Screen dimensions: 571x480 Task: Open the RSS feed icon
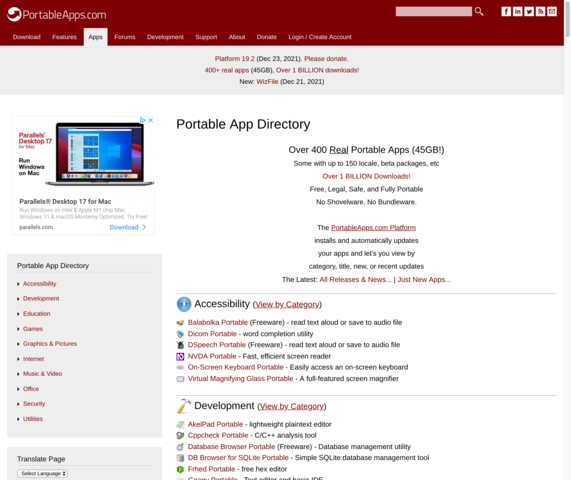[540, 11]
